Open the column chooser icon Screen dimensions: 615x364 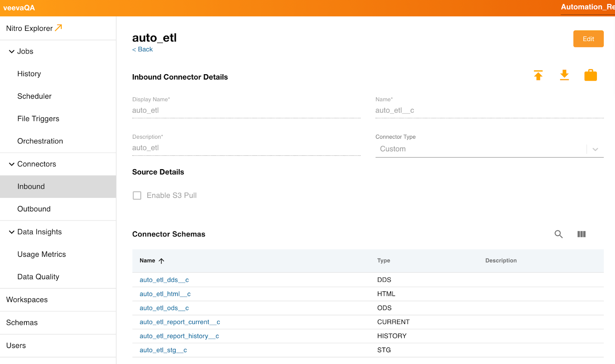click(581, 234)
